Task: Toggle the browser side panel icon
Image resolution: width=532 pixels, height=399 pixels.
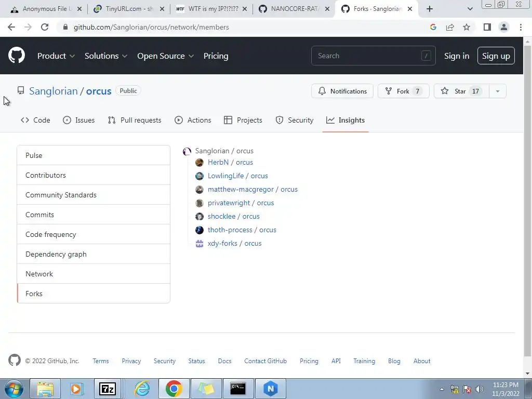Action: click(487, 27)
